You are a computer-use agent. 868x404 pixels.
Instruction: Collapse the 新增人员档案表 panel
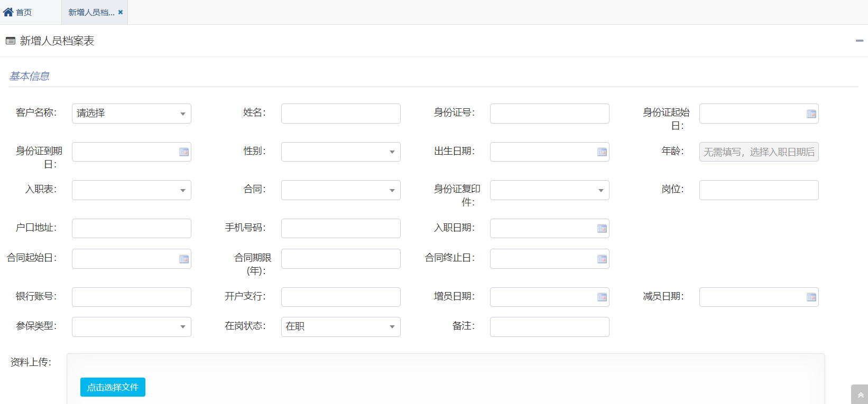(x=859, y=41)
